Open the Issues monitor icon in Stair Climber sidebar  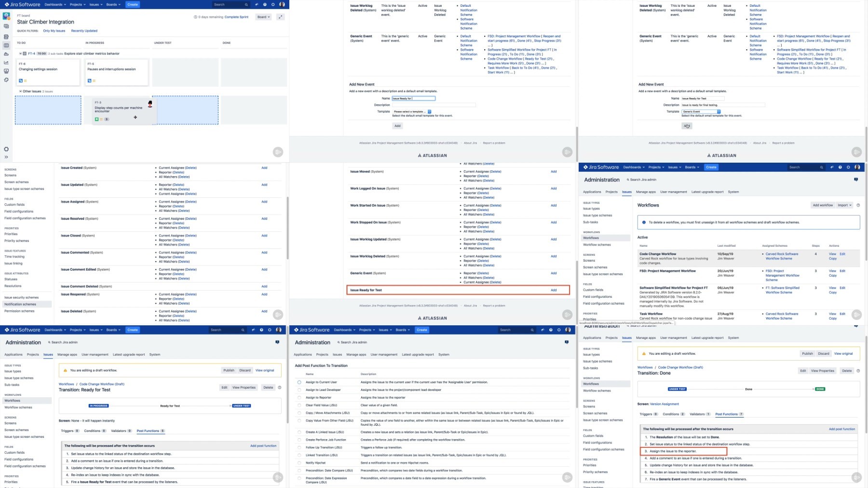6,71
